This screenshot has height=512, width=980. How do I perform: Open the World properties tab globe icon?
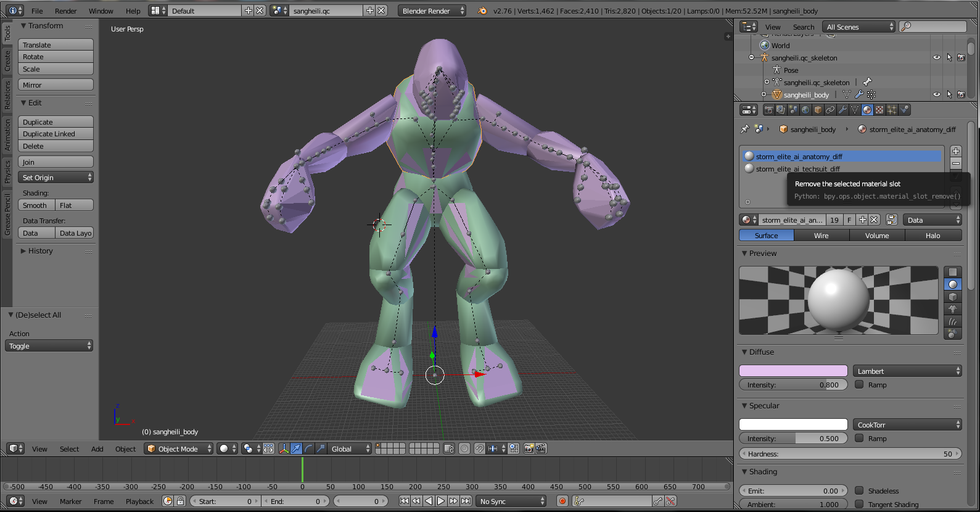pos(805,110)
